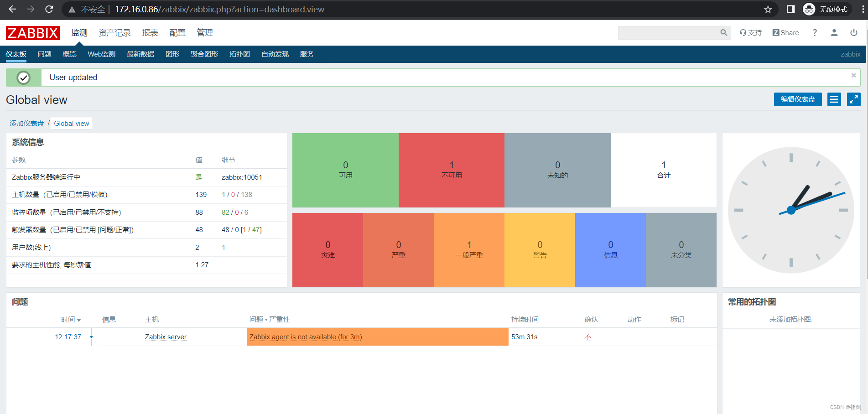The height and width of the screenshot is (414, 868).
Task: Click the zabbix:10051 detail value
Action: tap(242, 177)
